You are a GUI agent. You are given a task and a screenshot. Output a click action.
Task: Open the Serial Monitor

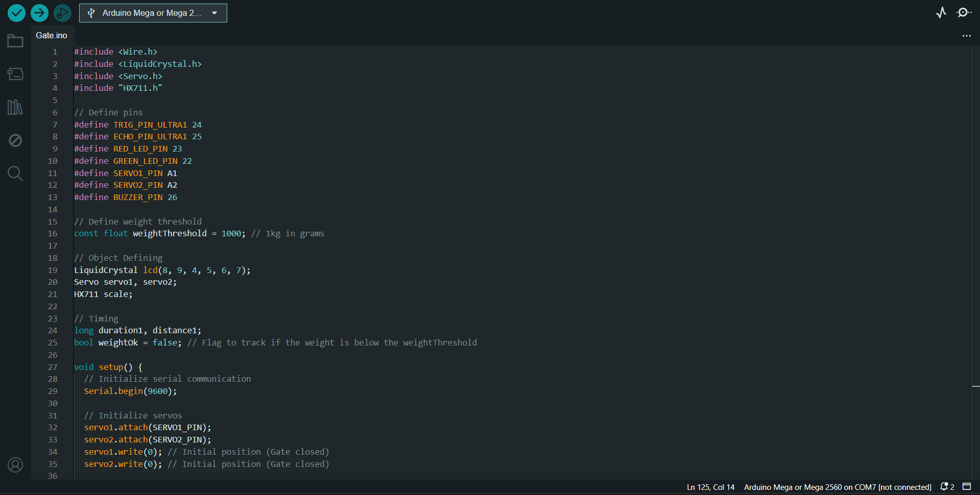point(964,13)
